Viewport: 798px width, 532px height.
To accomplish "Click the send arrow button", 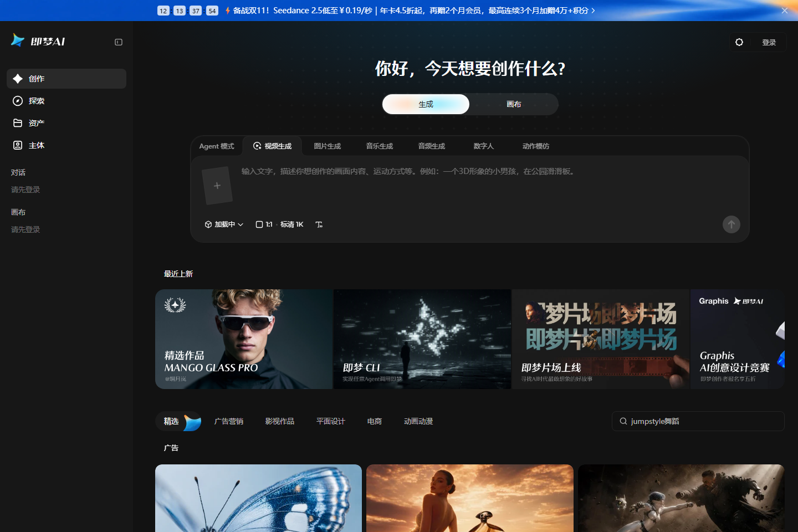I will point(731,224).
